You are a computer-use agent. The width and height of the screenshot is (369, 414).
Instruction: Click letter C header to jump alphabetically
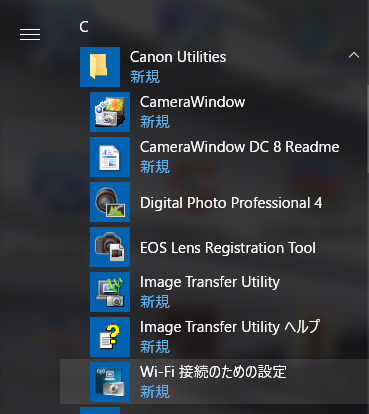coord(84,27)
